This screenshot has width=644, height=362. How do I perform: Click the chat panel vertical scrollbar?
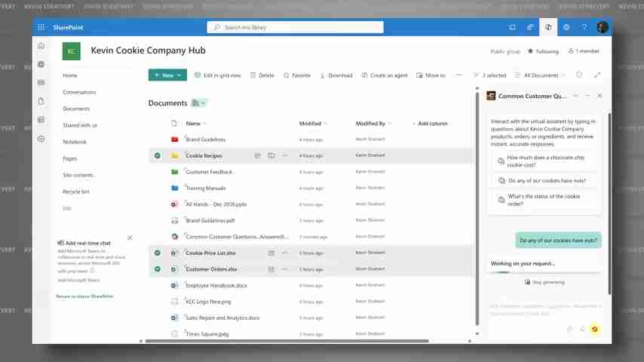click(x=609, y=204)
